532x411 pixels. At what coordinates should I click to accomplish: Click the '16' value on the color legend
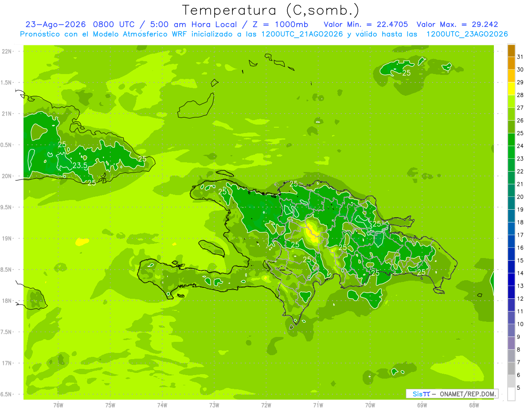click(520, 247)
